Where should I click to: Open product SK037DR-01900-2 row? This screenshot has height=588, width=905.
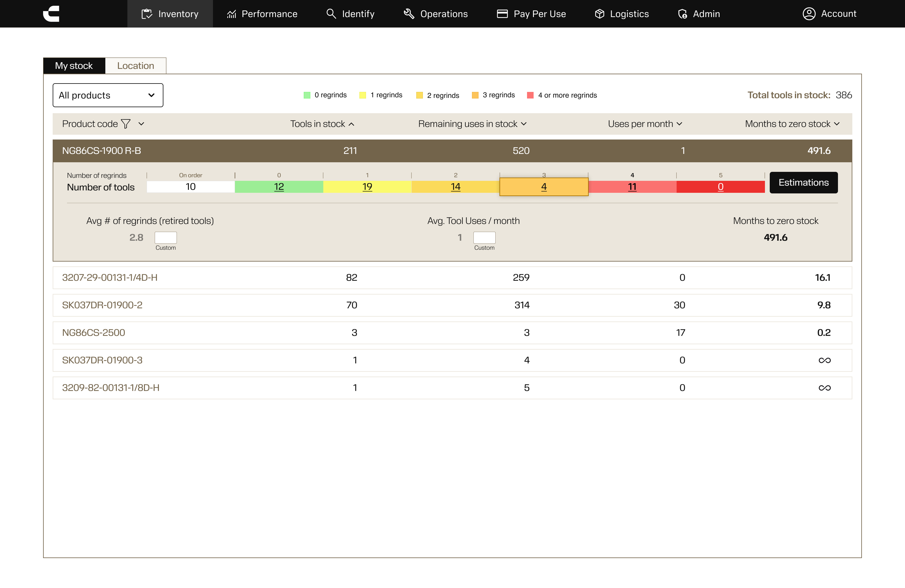coord(102,305)
